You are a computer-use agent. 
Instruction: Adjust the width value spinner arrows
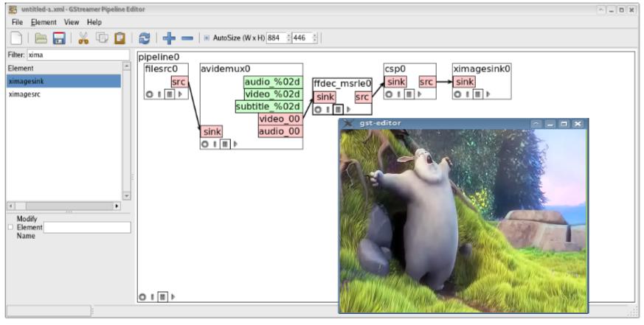click(288, 38)
